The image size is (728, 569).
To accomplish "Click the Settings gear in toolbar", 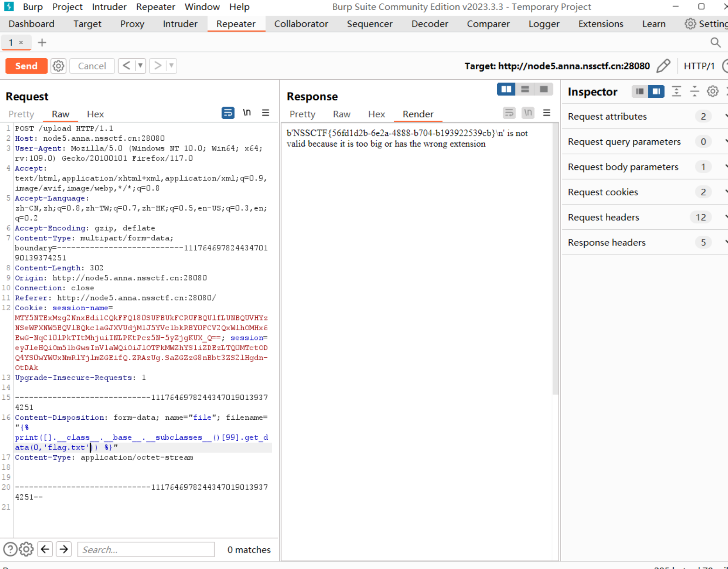I will pos(690,24).
